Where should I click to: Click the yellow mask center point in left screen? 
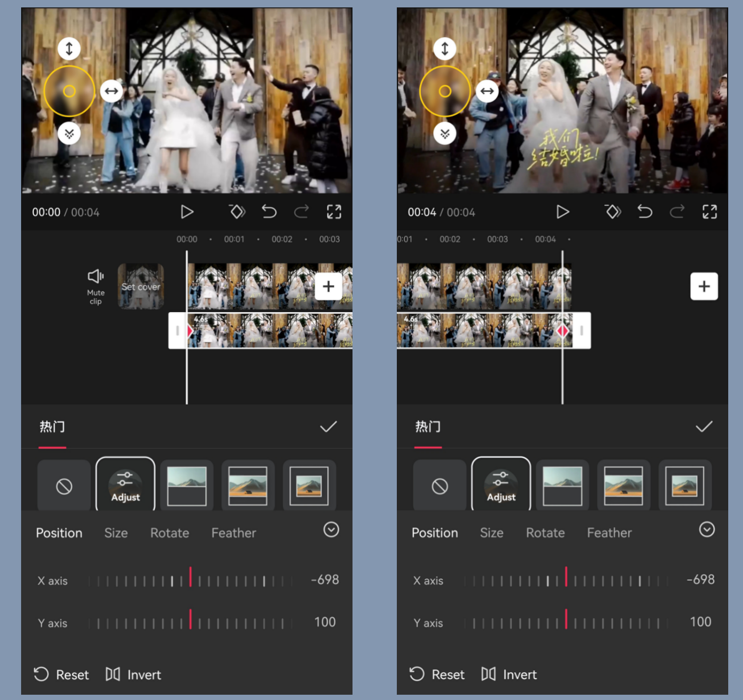coord(69,91)
